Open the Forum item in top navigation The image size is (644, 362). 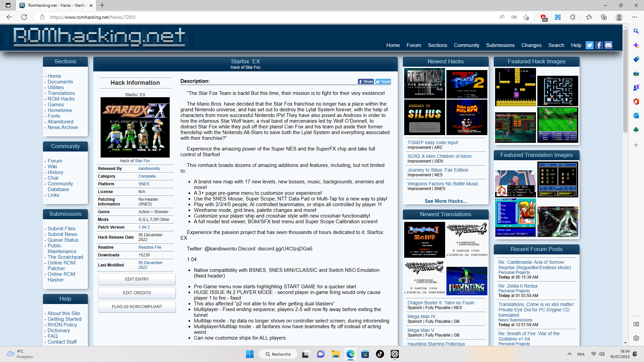(x=414, y=45)
